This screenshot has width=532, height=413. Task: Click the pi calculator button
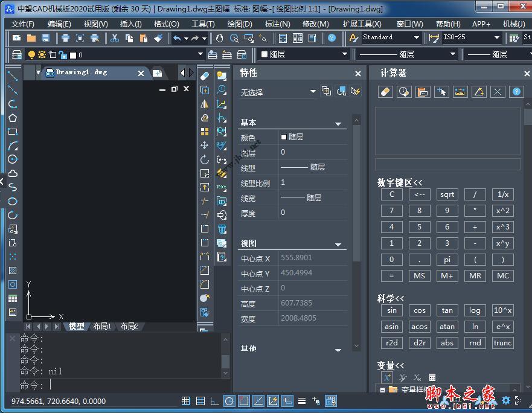(x=447, y=260)
